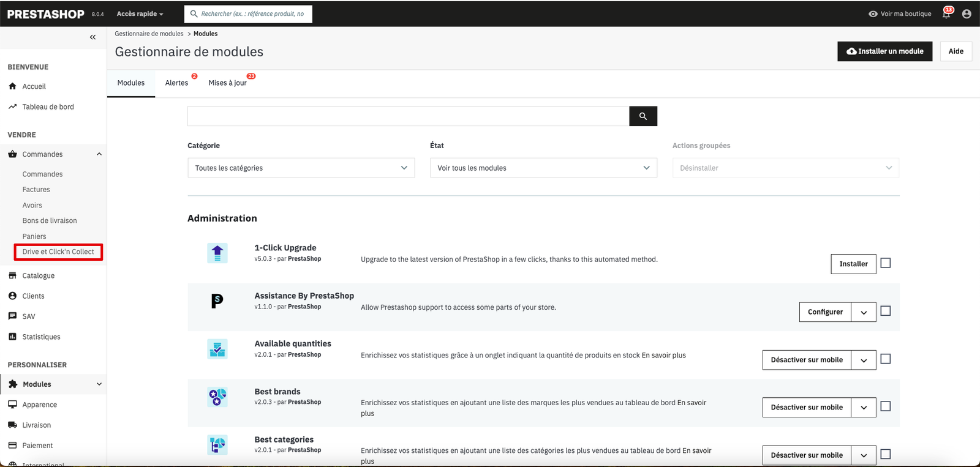Check the Assistance By PrestaShop checkbox
Screen dimensions: 980x467
tap(886, 311)
